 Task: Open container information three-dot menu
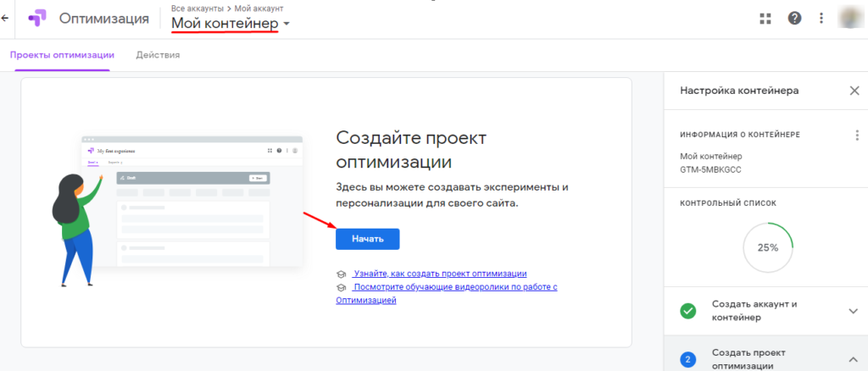pyautogui.click(x=857, y=136)
